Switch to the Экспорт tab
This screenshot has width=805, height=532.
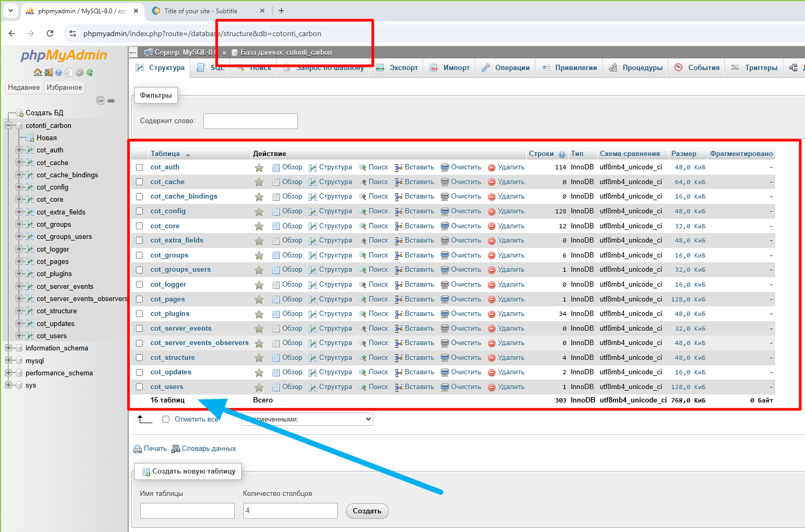pyautogui.click(x=397, y=68)
